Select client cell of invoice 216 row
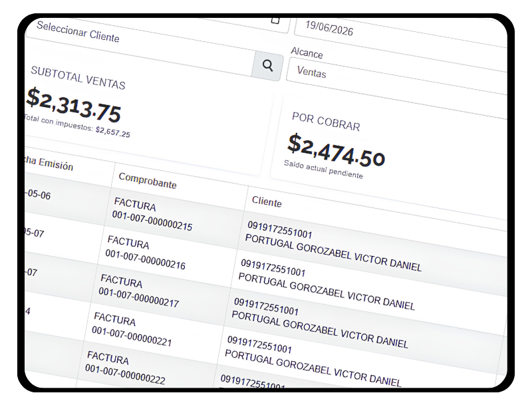 (x=327, y=285)
